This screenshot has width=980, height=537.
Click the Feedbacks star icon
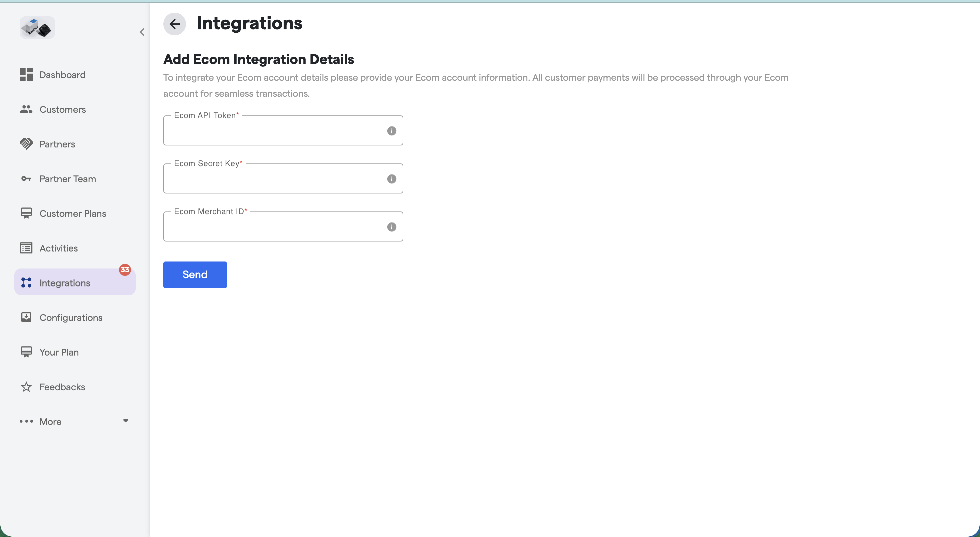click(26, 387)
